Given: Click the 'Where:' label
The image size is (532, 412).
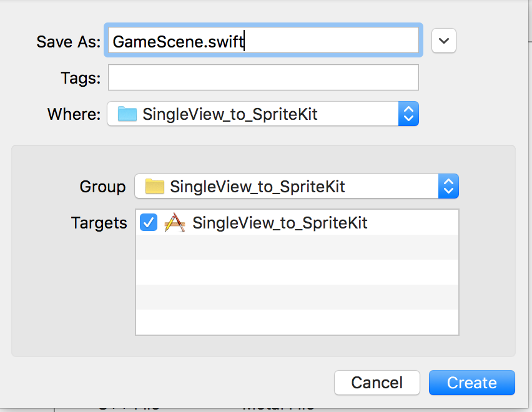Looking at the screenshot, I should pyautogui.click(x=74, y=114).
